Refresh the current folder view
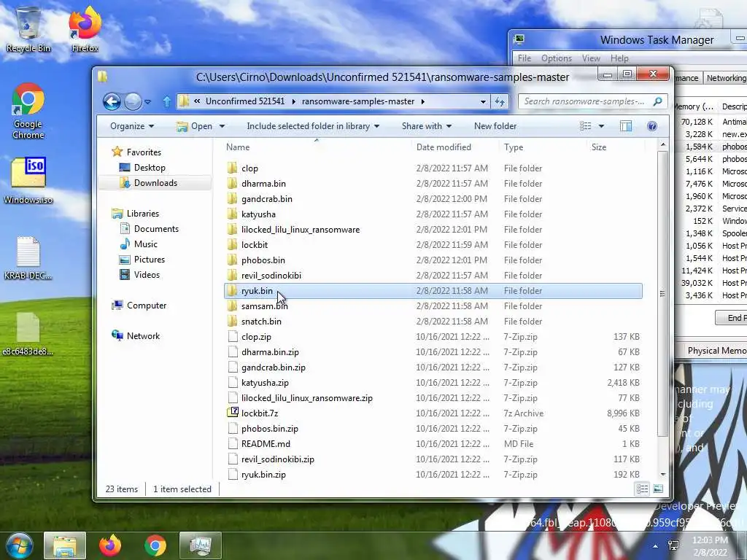 pyautogui.click(x=499, y=101)
